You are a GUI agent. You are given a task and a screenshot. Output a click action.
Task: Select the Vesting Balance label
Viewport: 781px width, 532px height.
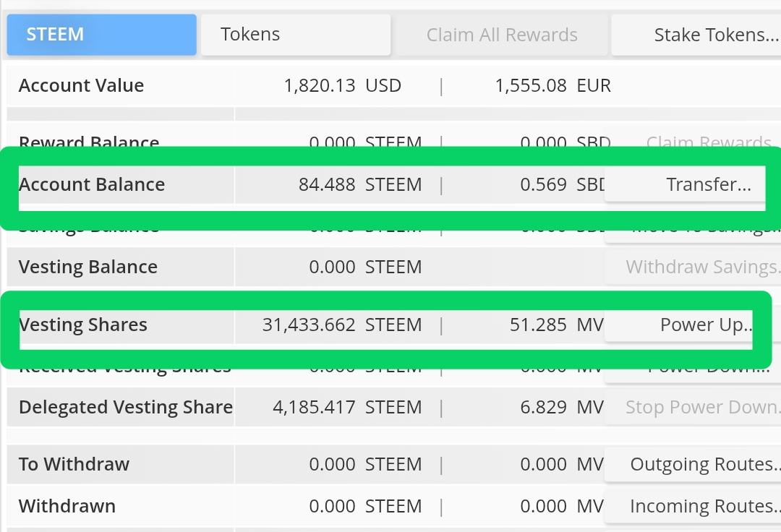click(88, 267)
